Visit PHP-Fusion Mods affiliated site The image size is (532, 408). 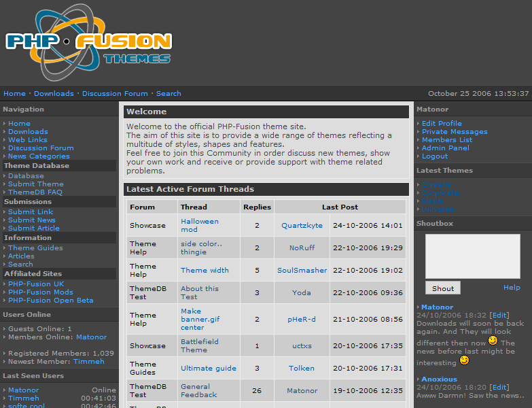(40, 292)
